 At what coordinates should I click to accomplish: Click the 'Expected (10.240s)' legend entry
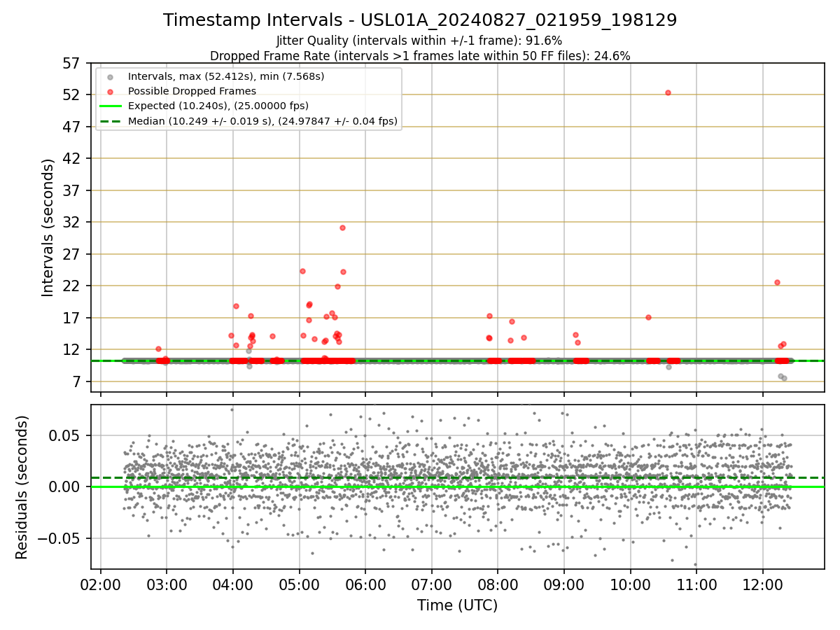218,106
